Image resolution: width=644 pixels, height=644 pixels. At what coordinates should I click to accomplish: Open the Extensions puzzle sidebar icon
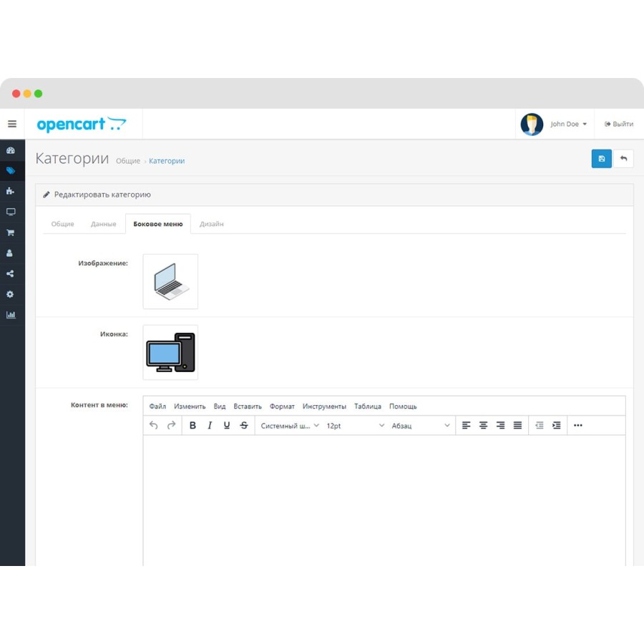(11, 191)
